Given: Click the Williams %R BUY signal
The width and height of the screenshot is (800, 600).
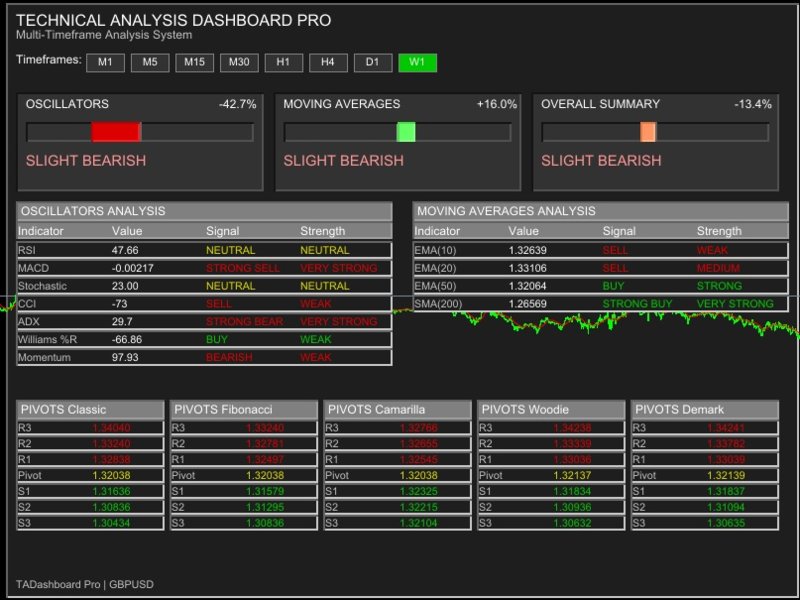Looking at the screenshot, I should [x=217, y=340].
